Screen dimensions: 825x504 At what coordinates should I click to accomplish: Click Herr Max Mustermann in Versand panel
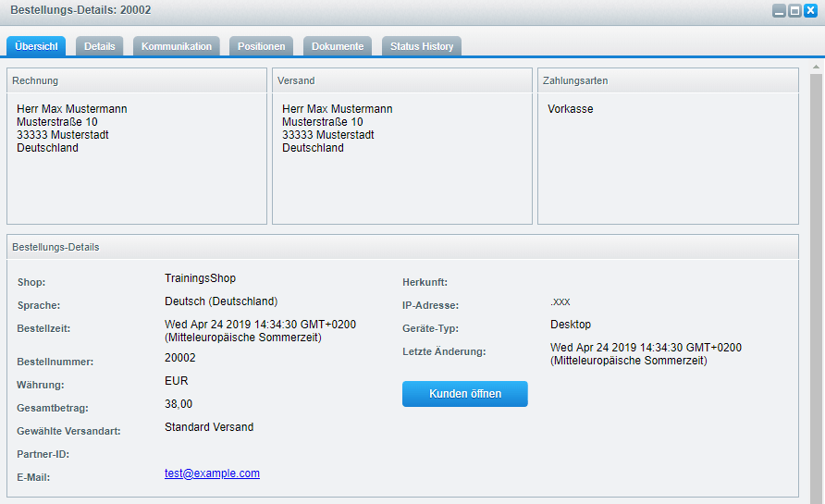[x=338, y=109]
